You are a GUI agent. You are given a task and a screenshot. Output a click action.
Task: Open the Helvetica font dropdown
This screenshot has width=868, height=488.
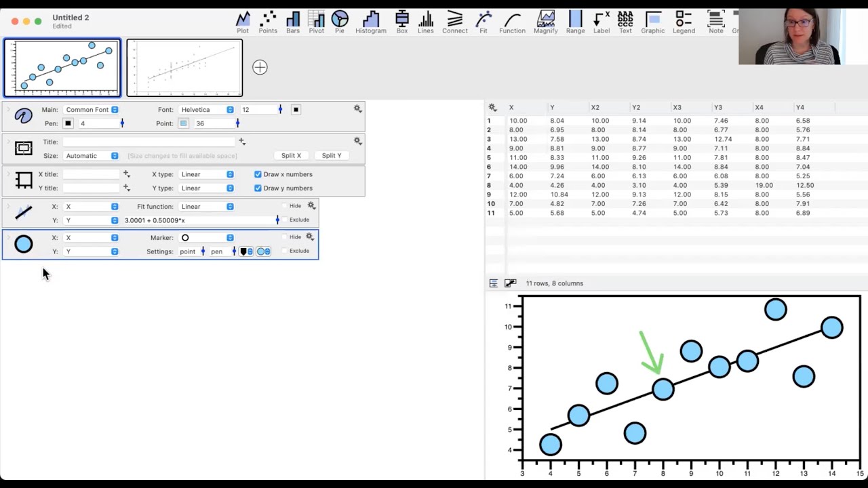click(x=206, y=110)
